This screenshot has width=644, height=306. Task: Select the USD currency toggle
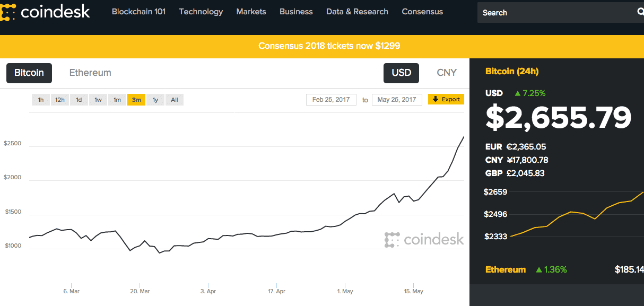click(x=401, y=73)
